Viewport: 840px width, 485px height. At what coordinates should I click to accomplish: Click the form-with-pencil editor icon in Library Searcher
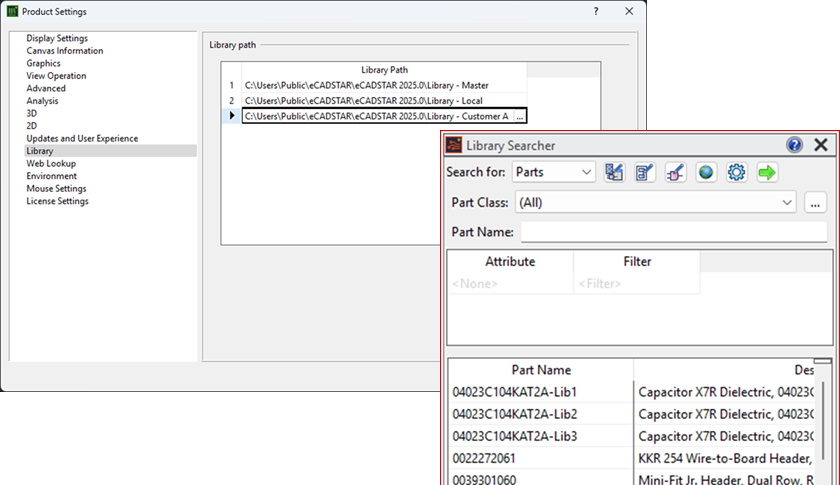coord(644,173)
